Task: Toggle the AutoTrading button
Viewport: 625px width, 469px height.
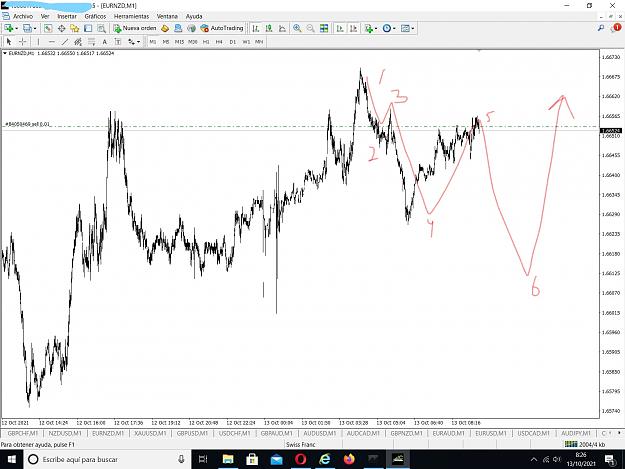Action: [222, 28]
